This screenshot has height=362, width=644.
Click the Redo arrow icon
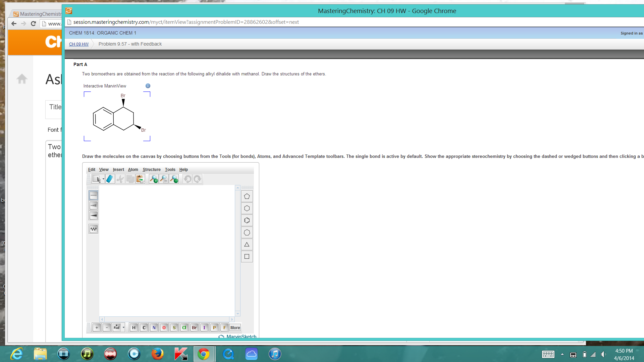coord(198,179)
